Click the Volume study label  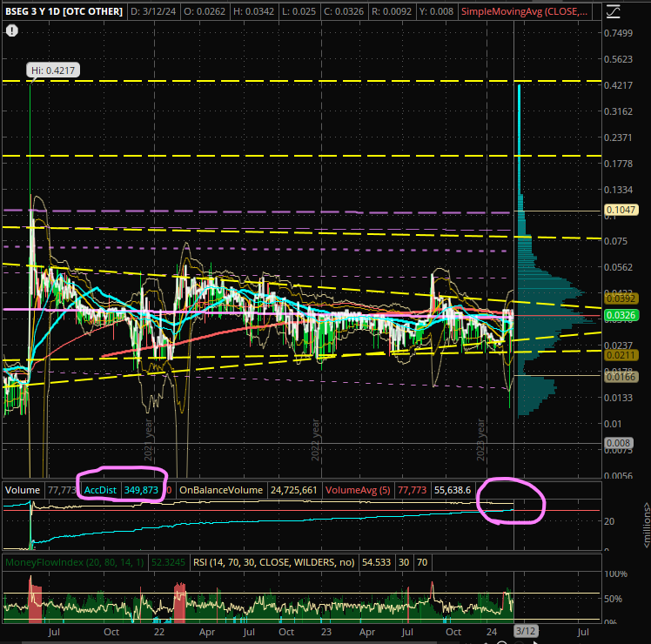(23, 490)
